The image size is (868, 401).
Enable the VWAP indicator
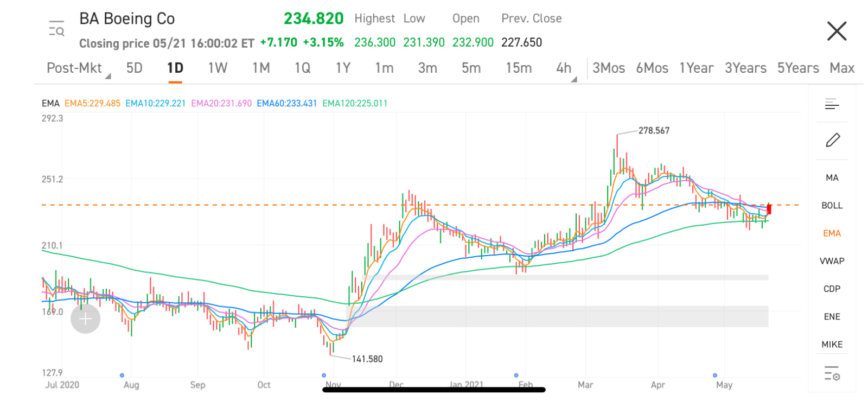(832, 261)
